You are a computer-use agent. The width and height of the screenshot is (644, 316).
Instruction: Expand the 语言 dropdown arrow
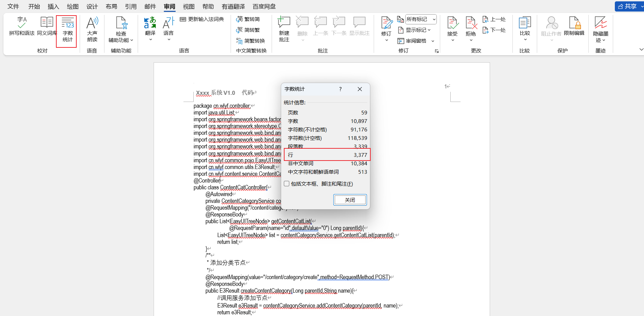coord(169,40)
